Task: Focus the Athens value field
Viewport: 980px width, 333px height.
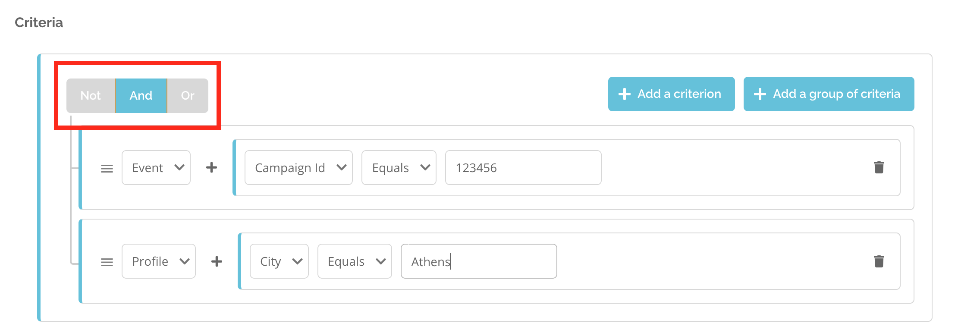Action: (x=479, y=261)
